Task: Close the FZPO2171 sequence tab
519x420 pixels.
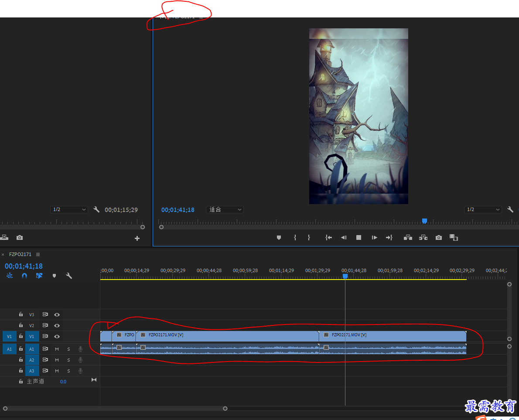Action: click(3, 255)
